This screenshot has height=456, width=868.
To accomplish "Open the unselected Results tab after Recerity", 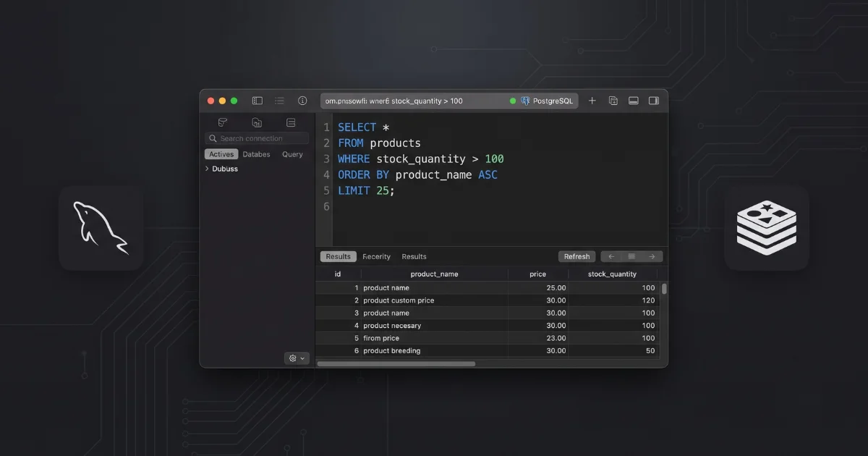I will [414, 256].
